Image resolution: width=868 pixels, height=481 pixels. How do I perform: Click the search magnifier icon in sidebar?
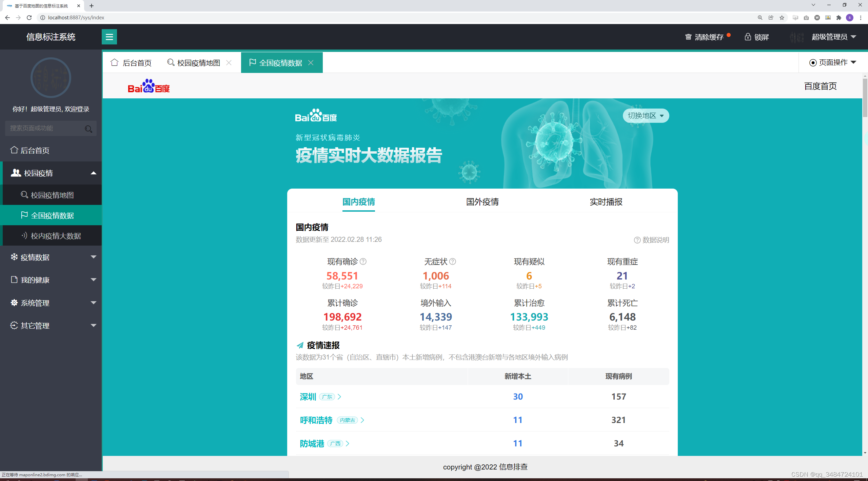(88, 129)
